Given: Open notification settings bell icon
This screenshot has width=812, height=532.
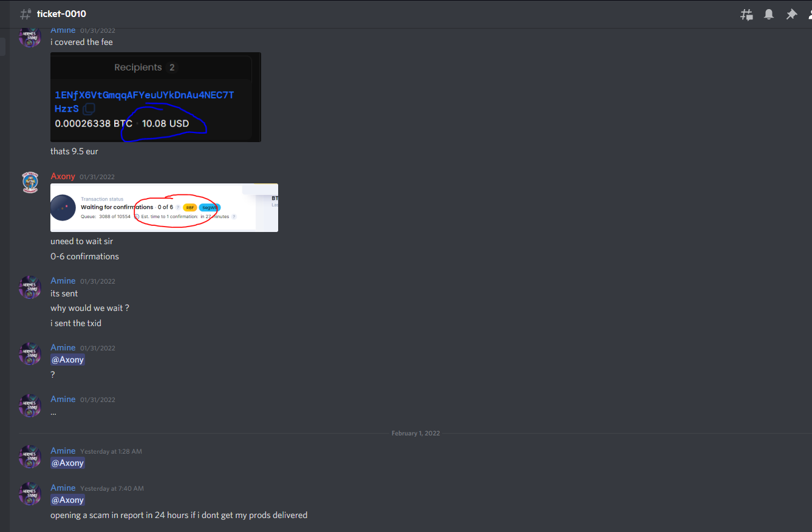Looking at the screenshot, I should click(769, 14).
